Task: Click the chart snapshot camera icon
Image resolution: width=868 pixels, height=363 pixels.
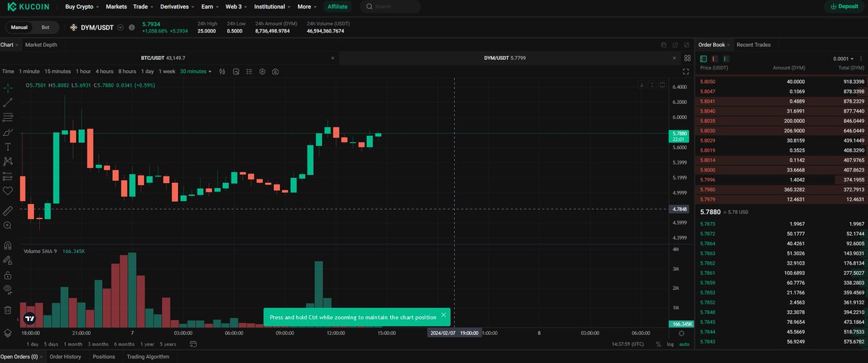Action: click(x=275, y=72)
